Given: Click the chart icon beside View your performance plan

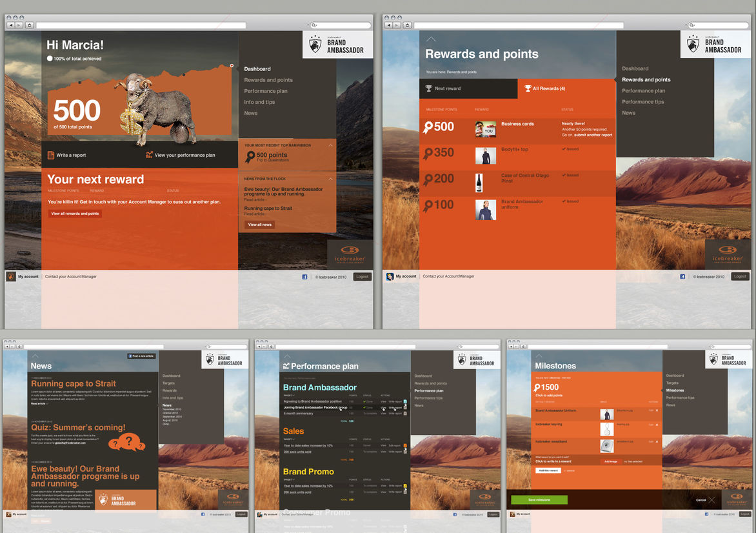Looking at the screenshot, I should (150, 155).
